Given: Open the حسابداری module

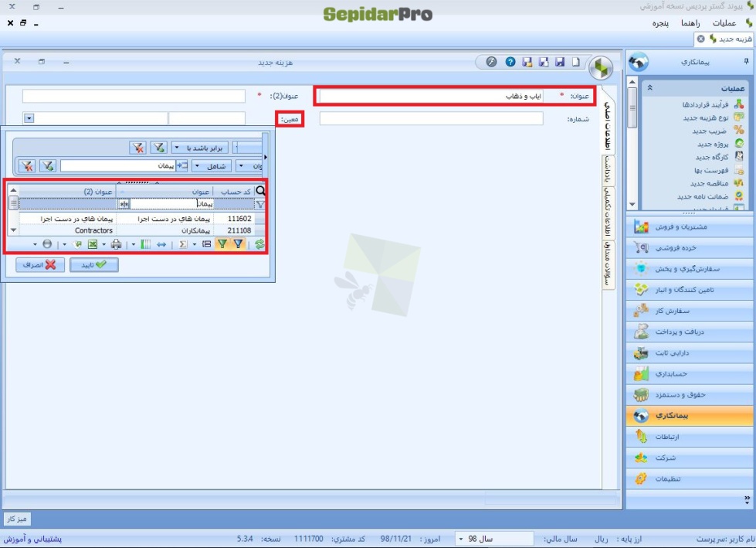Looking at the screenshot, I should (x=690, y=374).
